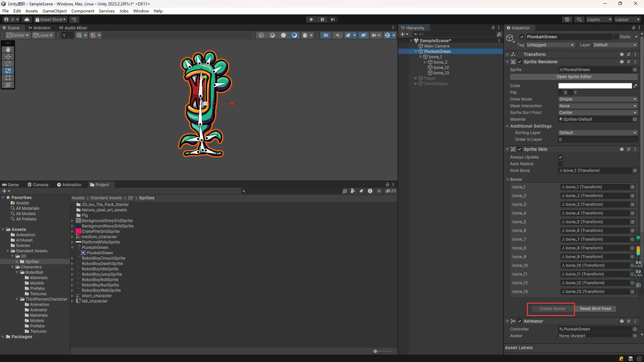Open Undo History from the toolbar
This screenshot has width=644, height=362.
[x=567, y=19]
